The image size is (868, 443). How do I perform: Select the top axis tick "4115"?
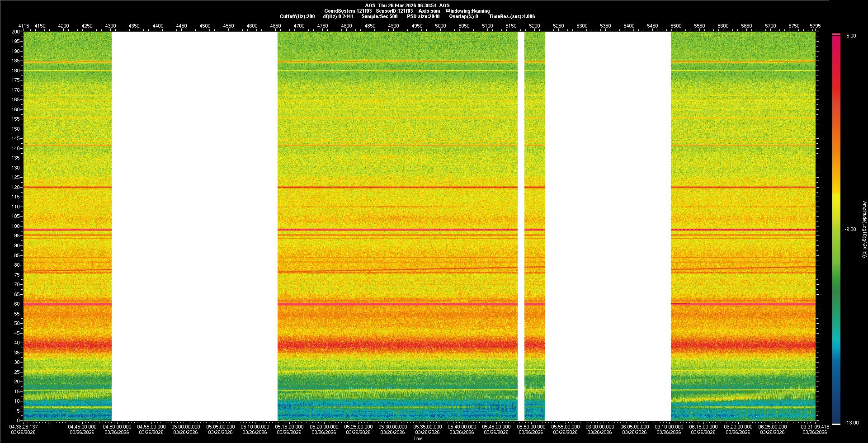24,26
